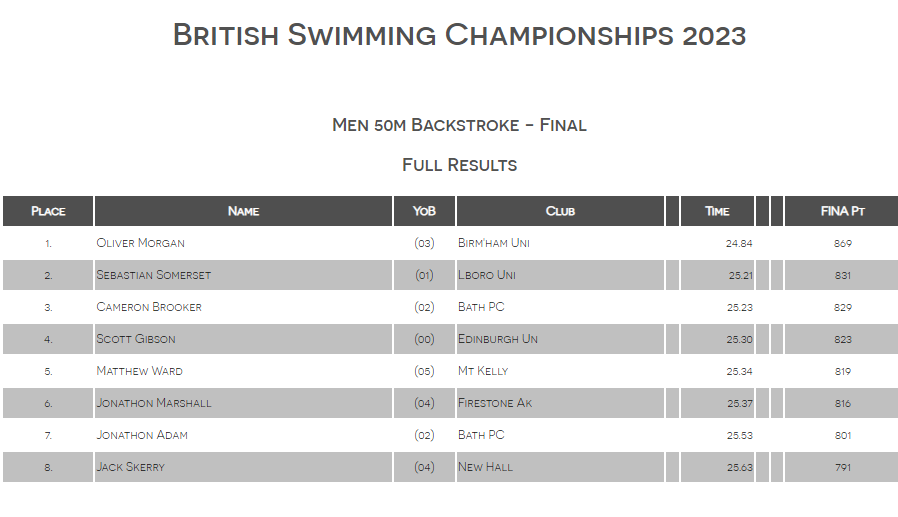Click the Place column header

click(48, 211)
